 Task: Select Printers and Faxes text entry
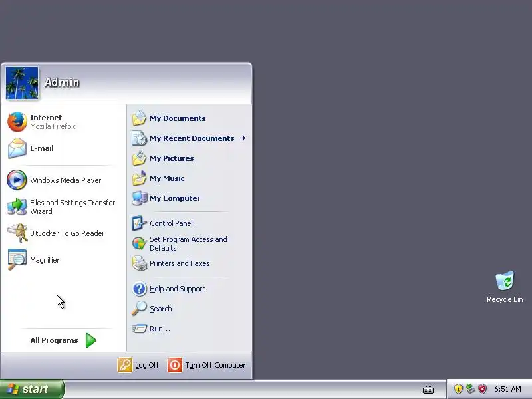pyautogui.click(x=180, y=263)
